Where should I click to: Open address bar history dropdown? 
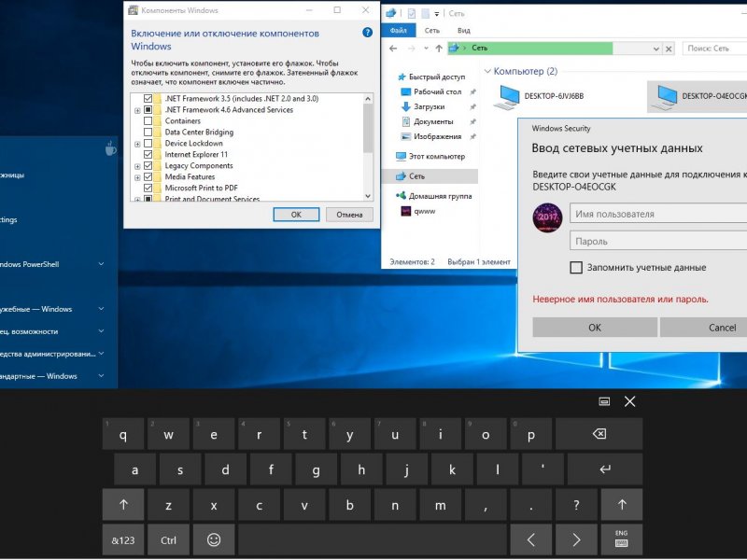656,49
